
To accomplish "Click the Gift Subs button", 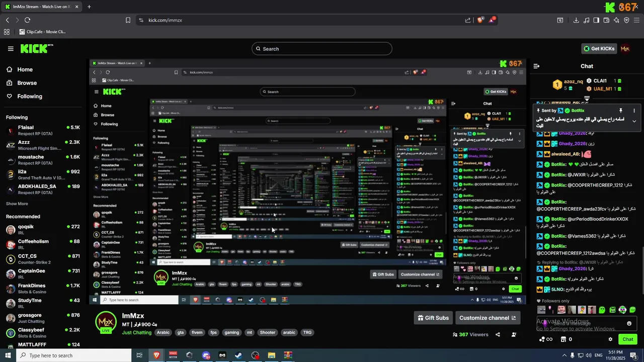I will 433,318.
